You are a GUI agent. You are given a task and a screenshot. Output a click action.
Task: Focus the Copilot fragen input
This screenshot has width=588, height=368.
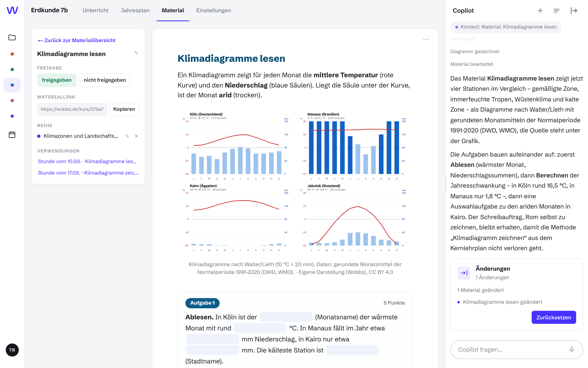517,350
